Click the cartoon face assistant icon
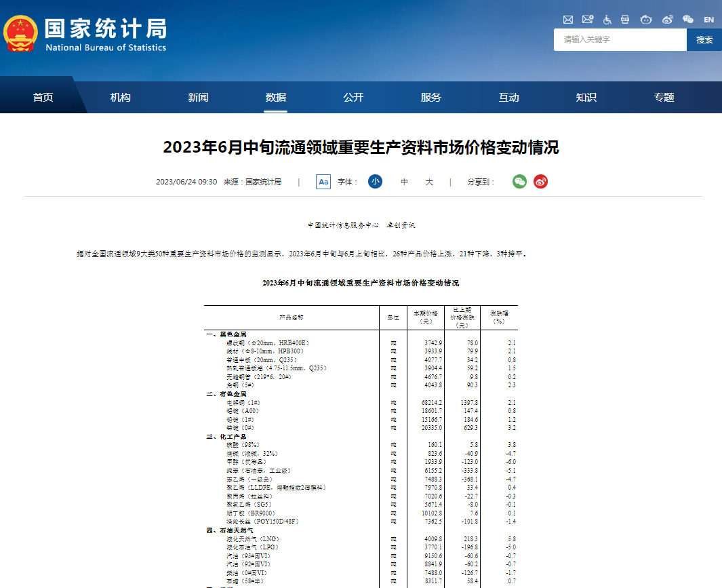 (x=646, y=20)
